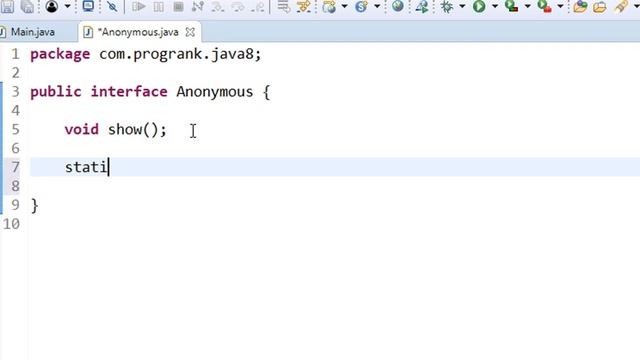640x360 pixels.
Task: Click the Skip All Breakpoints icon
Action: 112,6
